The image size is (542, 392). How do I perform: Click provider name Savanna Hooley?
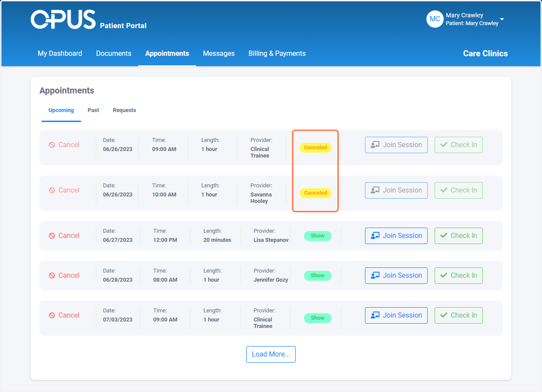262,198
